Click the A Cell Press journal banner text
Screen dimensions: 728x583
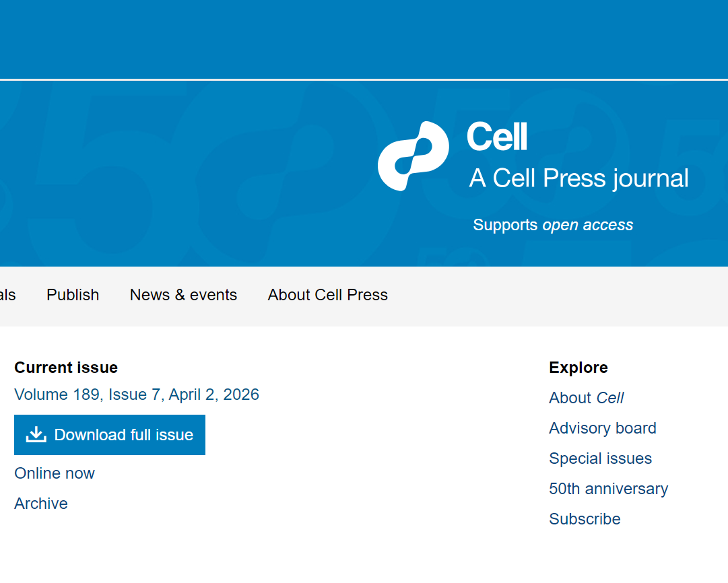point(578,178)
